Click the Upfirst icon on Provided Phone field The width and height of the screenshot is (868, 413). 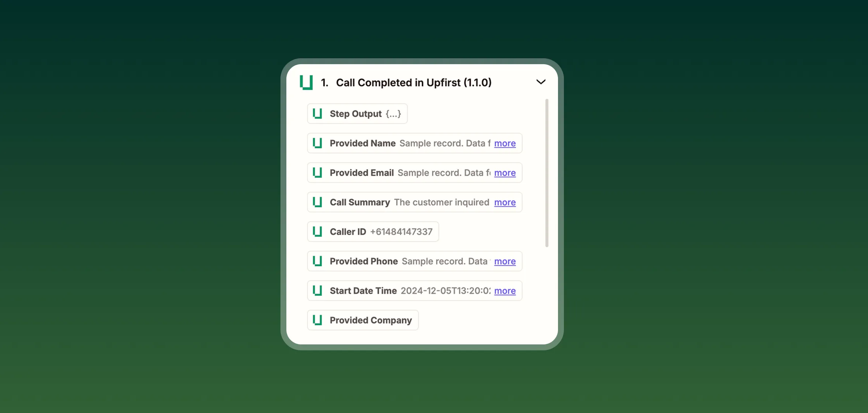pyautogui.click(x=318, y=261)
